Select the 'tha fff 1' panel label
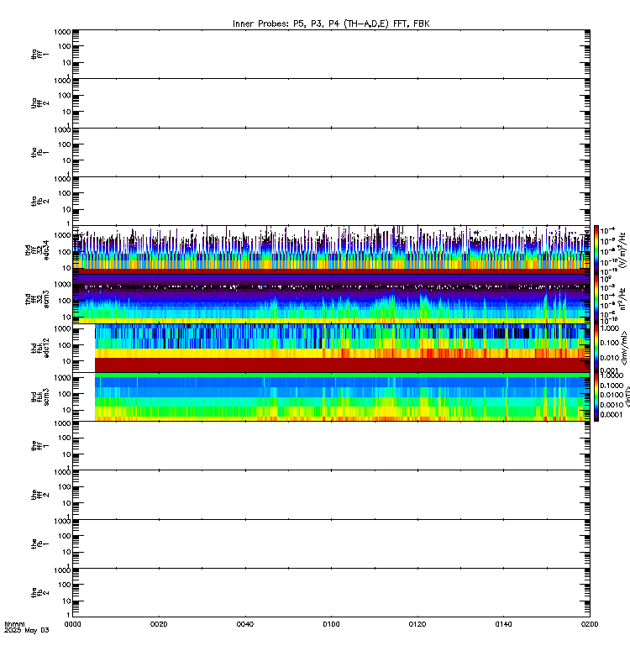This screenshot has height=672, width=630. (x=39, y=55)
